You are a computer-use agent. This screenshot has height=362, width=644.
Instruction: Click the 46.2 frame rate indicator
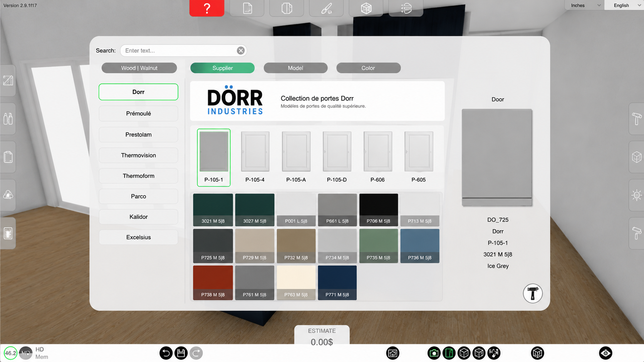tap(10, 353)
